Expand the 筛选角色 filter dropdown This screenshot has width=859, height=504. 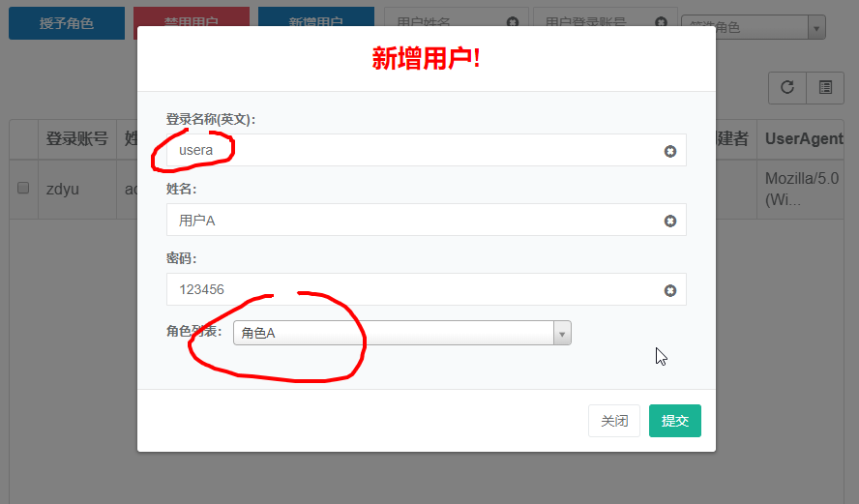coord(816,28)
